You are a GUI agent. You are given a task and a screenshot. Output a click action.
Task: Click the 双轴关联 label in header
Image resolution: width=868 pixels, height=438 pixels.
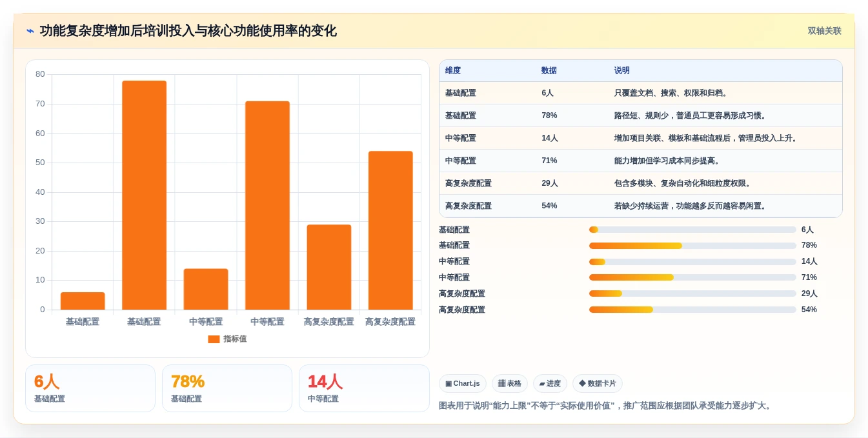tap(824, 31)
